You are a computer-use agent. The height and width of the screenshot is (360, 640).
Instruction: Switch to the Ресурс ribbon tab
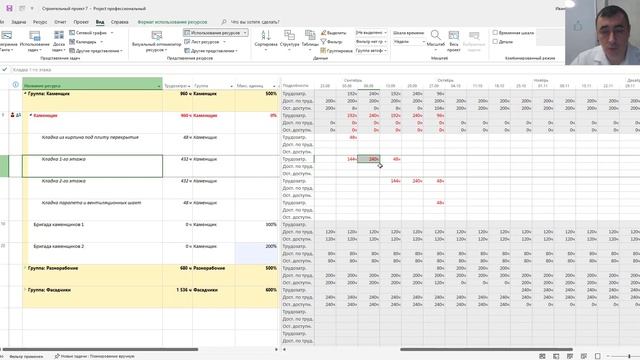(40, 22)
